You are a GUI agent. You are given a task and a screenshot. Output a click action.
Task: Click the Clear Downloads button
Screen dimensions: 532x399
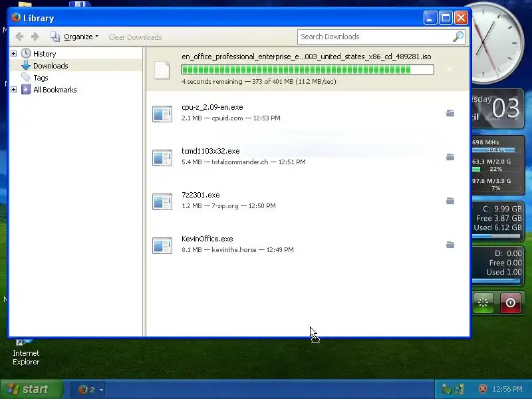(135, 37)
